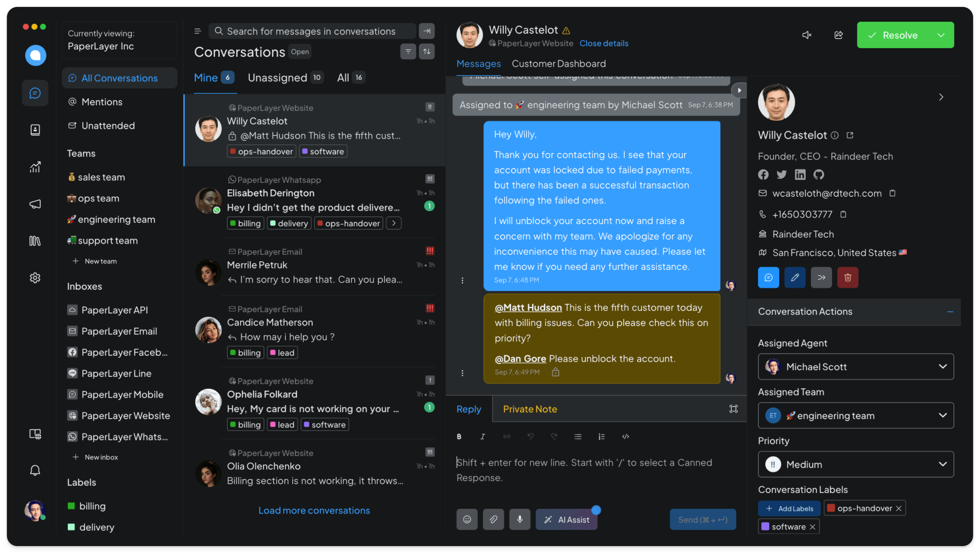Open the Help Center library icon
Viewport: 980px width, 553px height.
click(35, 241)
